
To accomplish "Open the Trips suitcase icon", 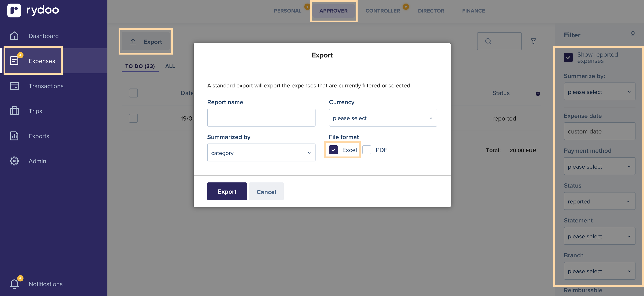I will click(14, 111).
